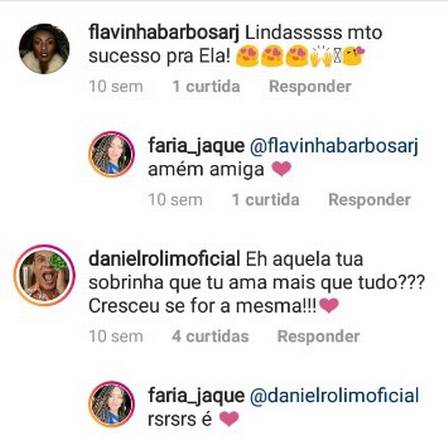This screenshot has width=448, height=440.
Task: Click the flavinhabarbosarj username
Action: [164, 33]
